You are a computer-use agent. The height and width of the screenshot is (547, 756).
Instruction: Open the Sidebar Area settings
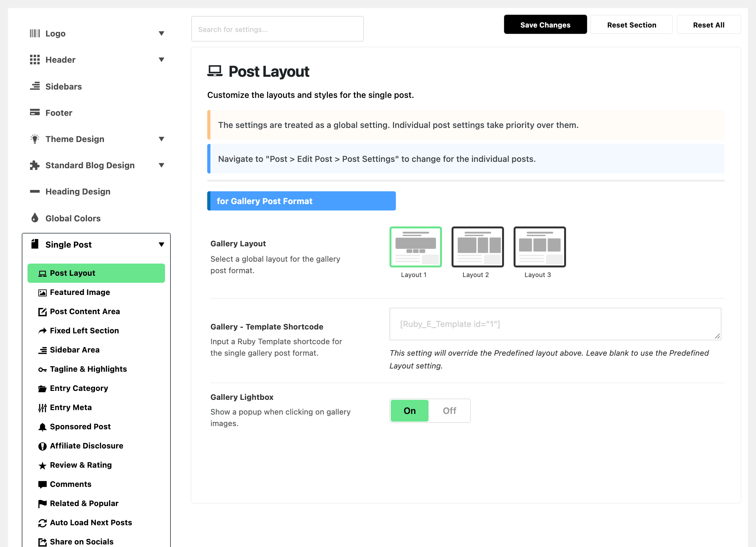[96, 350]
